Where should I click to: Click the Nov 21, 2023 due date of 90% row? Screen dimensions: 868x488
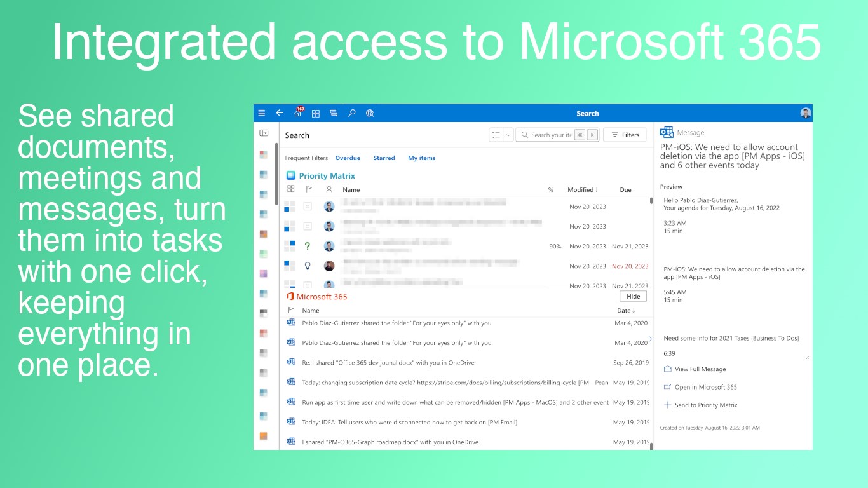click(x=630, y=247)
